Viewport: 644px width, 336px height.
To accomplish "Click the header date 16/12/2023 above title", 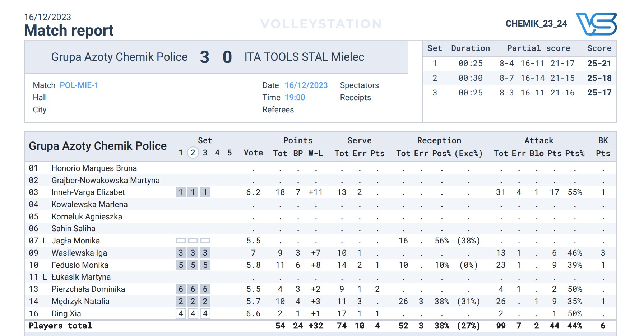I will 47,17.
